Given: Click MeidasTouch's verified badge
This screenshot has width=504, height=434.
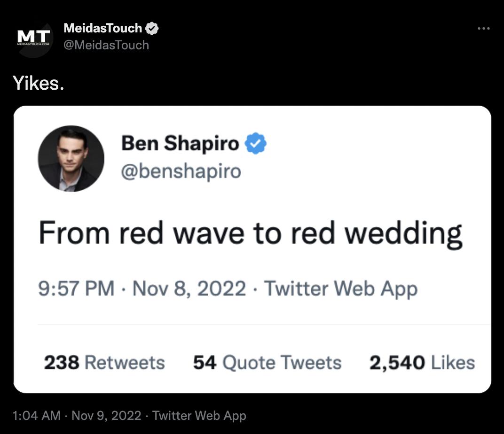Looking at the screenshot, I should tap(151, 28).
